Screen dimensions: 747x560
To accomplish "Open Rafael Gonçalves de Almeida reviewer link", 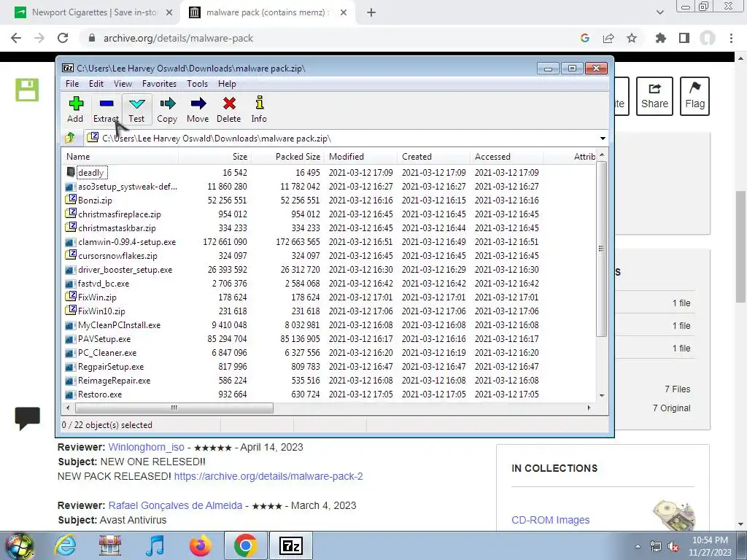I will (175, 505).
